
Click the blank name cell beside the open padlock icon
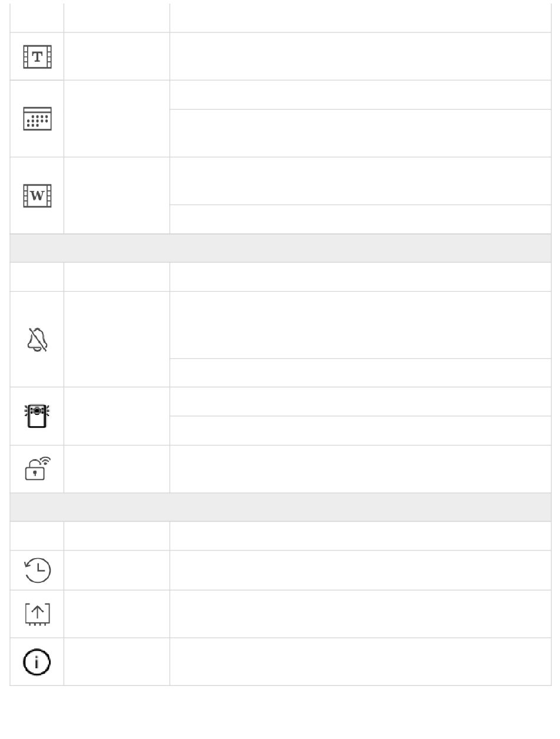click(117, 469)
